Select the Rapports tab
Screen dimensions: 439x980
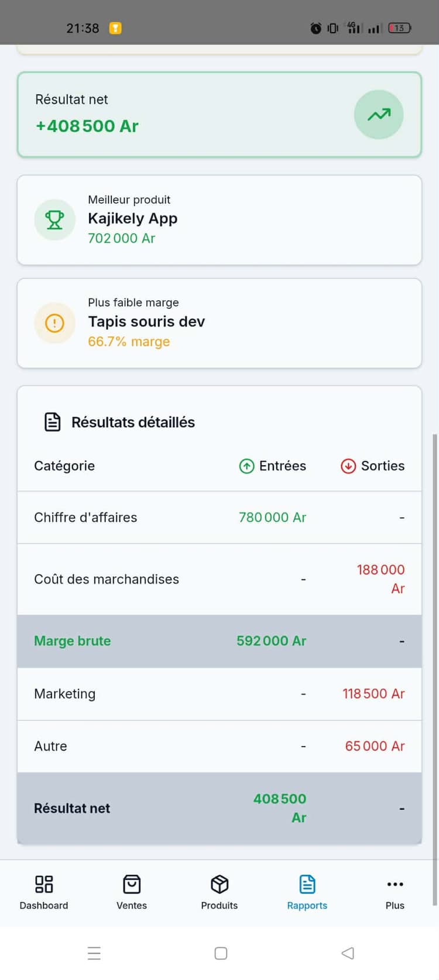pyautogui.click(x=307, y=892)
